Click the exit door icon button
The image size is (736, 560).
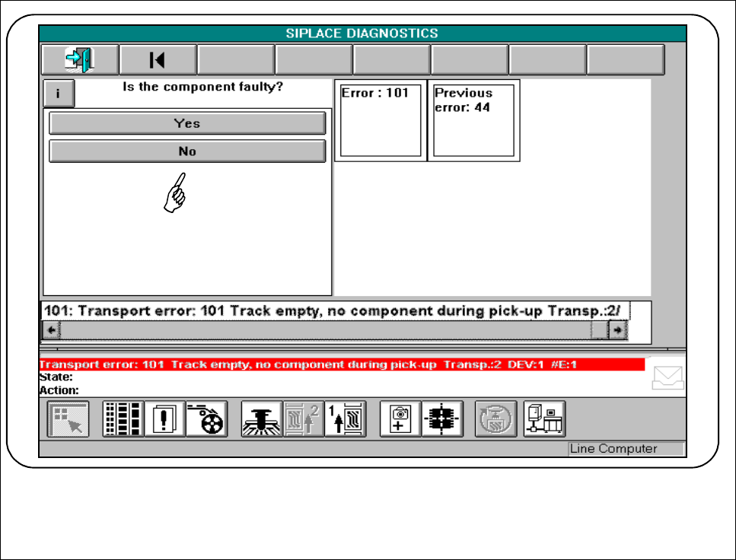80,59
